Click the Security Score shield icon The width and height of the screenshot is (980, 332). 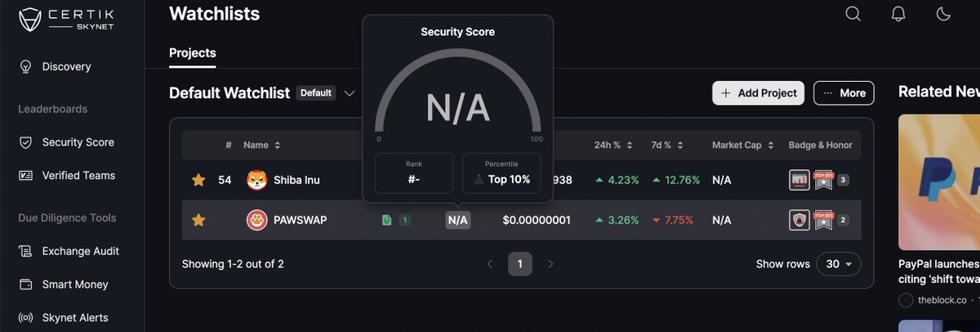click(25, 142)
